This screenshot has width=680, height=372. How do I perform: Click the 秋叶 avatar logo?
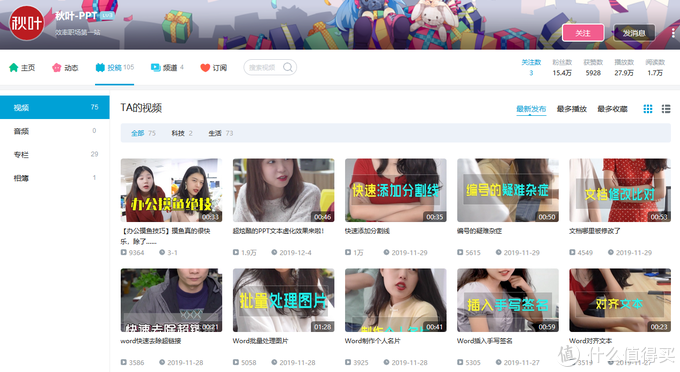(x=26, y=23)
